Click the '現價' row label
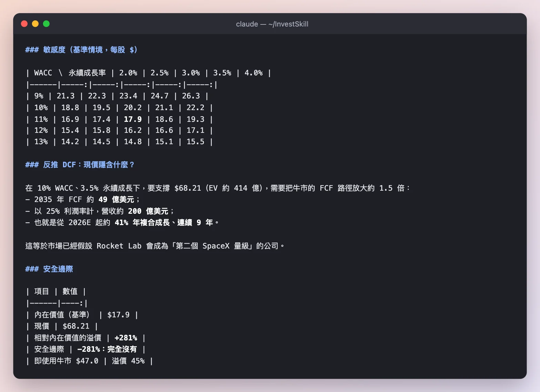 pos(42,326)
